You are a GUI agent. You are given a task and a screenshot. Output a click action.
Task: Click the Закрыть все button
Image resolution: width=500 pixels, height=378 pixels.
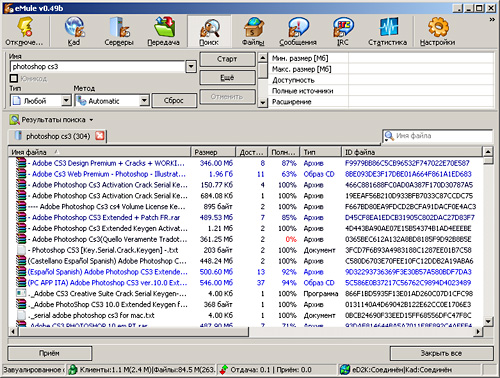tap(441, 353)
